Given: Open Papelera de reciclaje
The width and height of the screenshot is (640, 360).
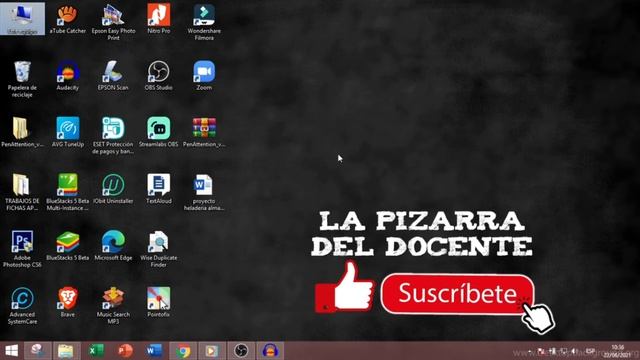Looking at the screenshot, I should tap(22, 79).
